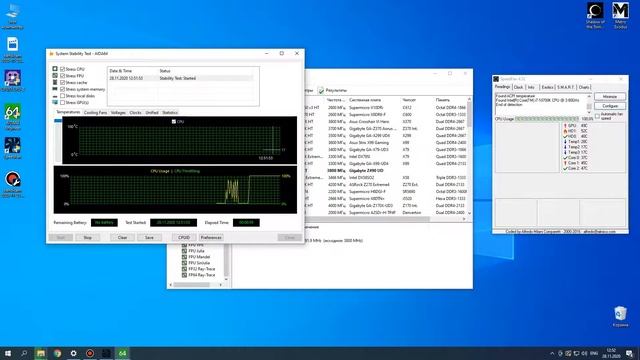Switch to SpeedFan Clock tab
Screen dimensions: 640x360
click(518, 87)
